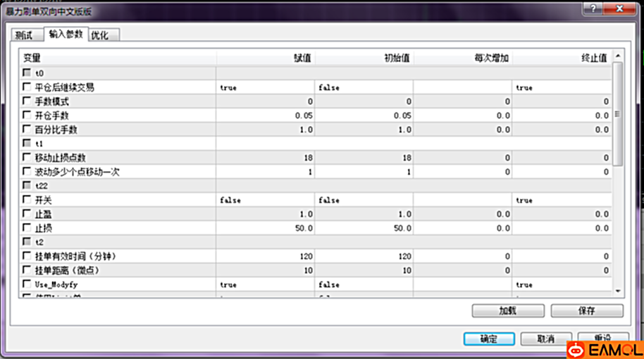
Task: Toggle the 止损 parameter checkbox
Action: (x=27, y=228)
